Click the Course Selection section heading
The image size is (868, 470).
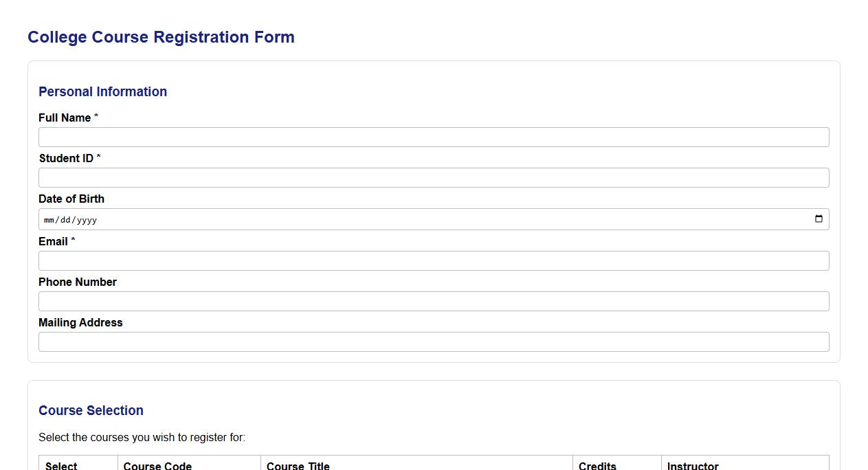(91, 410)
